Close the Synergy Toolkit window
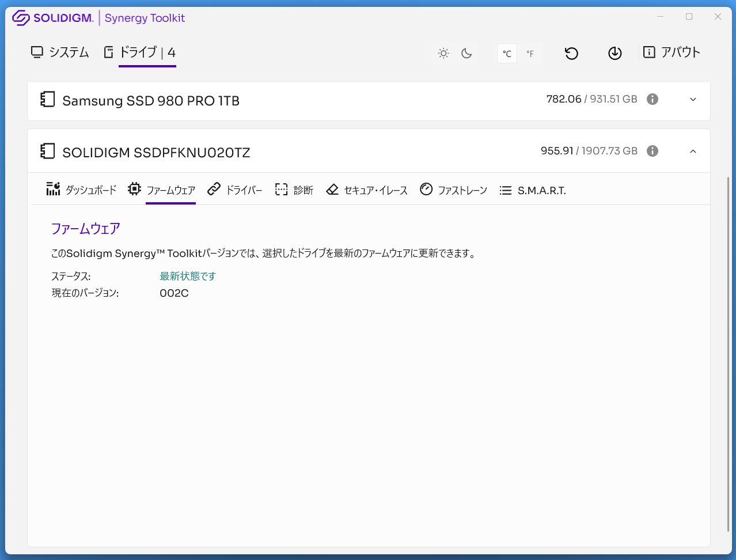 [x=718, y=17]
